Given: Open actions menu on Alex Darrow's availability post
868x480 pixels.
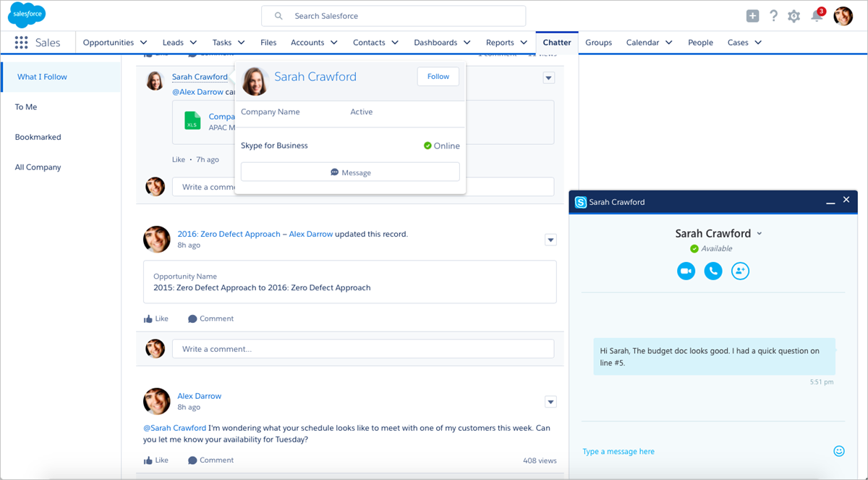Looking at the screenshot, I should click(x=550, y=402).
